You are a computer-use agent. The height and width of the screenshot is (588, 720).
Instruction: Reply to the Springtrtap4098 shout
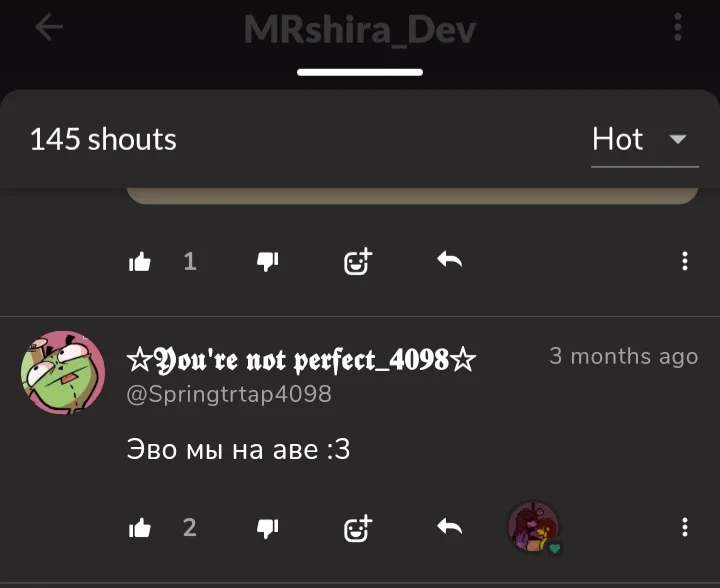(x=450, y=526)
